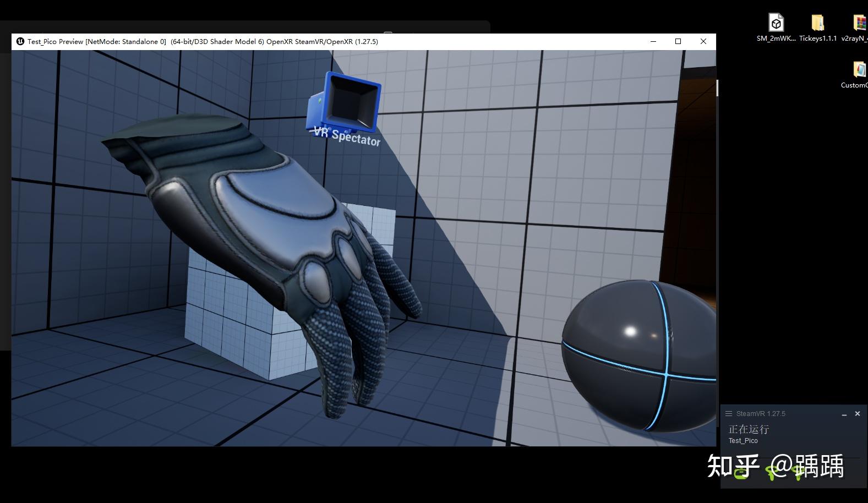Click the 正在运行 status text in SteamVR
Screen dimensions: 868x503
pyautogui.click(x=749, y=429)
